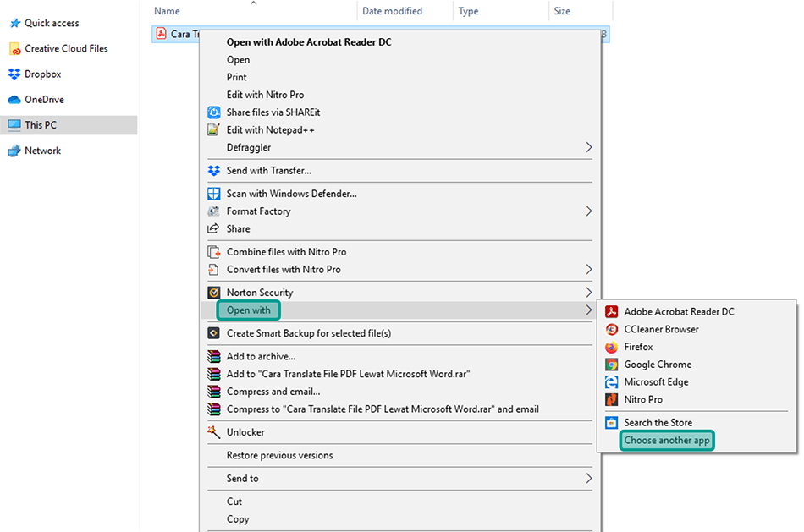Expand the Format Factory submenu arrow
The height and width of the screenshot is (532, 804).
pos(589,211)
